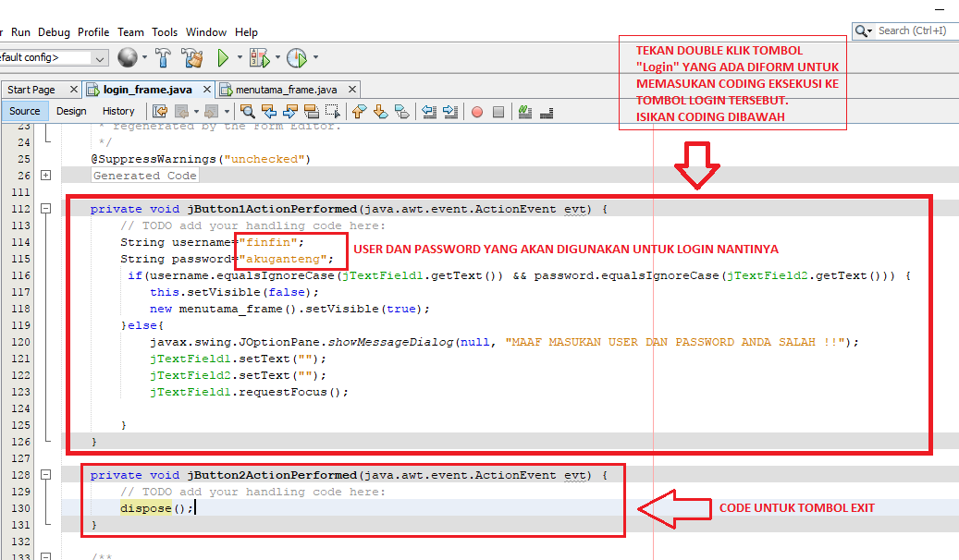959x560 pixels.
Task: Switch to menutama_frame.java tab
Action: pos(287,90)
